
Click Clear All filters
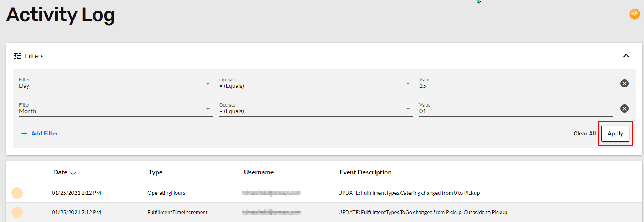tap(584, 133)
